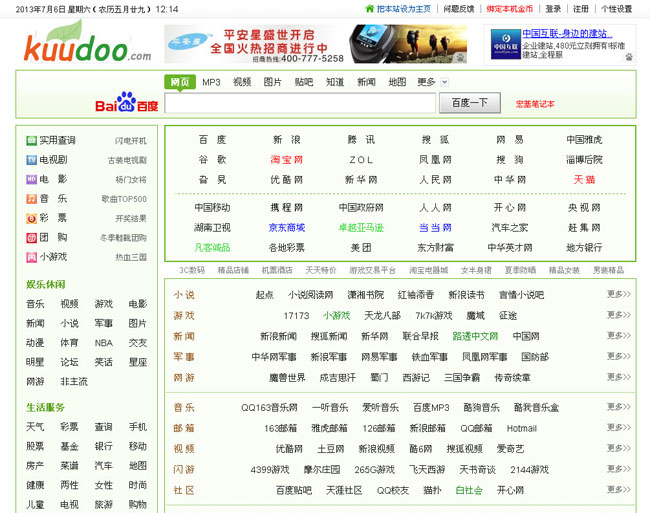Click the 百度一下 search button
Screen dimensions: 650x513
pos(470,103)
